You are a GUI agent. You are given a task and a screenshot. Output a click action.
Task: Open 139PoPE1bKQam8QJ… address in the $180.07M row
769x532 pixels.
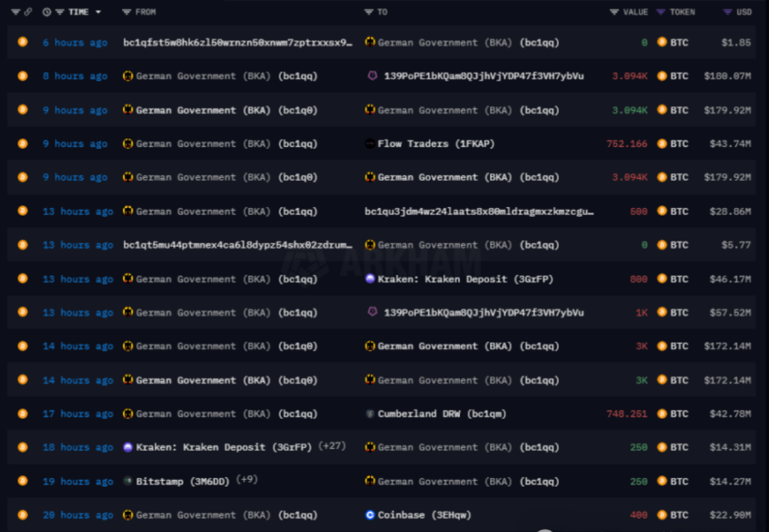[x=484, y=76]
